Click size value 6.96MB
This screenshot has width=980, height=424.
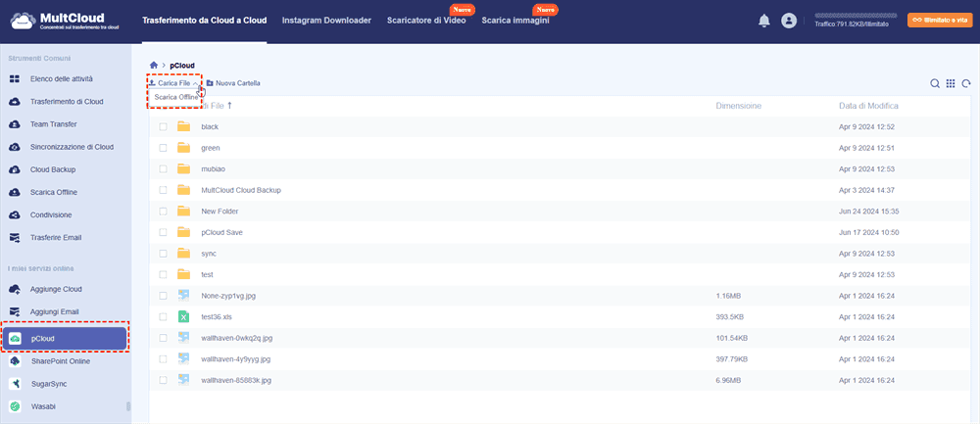729,380
